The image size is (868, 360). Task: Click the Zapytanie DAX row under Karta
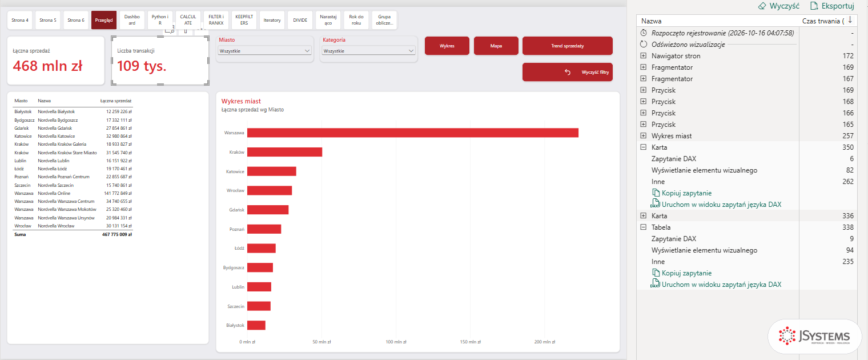point(747,159)
